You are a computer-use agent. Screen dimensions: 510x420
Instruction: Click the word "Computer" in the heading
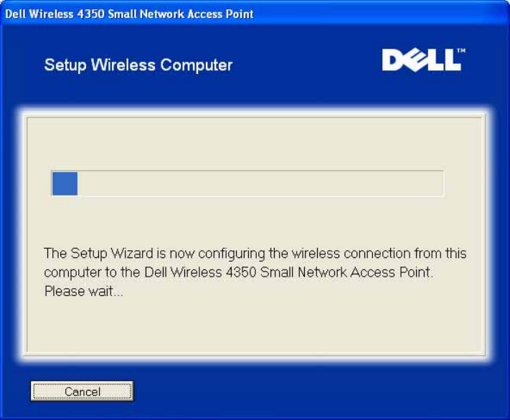click(x=197, y=65)
